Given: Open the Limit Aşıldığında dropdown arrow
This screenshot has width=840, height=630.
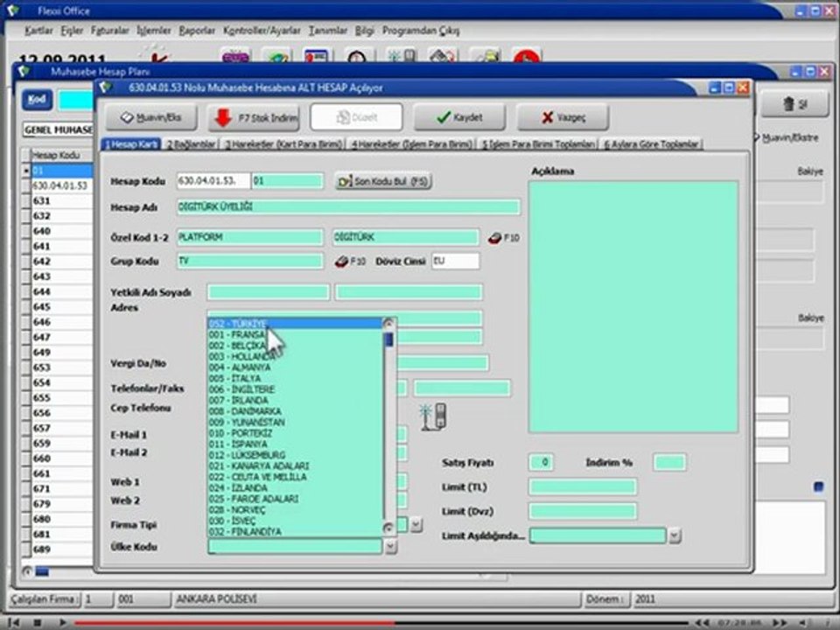Looking at the screenshot, I should click(x=675, y=535).
